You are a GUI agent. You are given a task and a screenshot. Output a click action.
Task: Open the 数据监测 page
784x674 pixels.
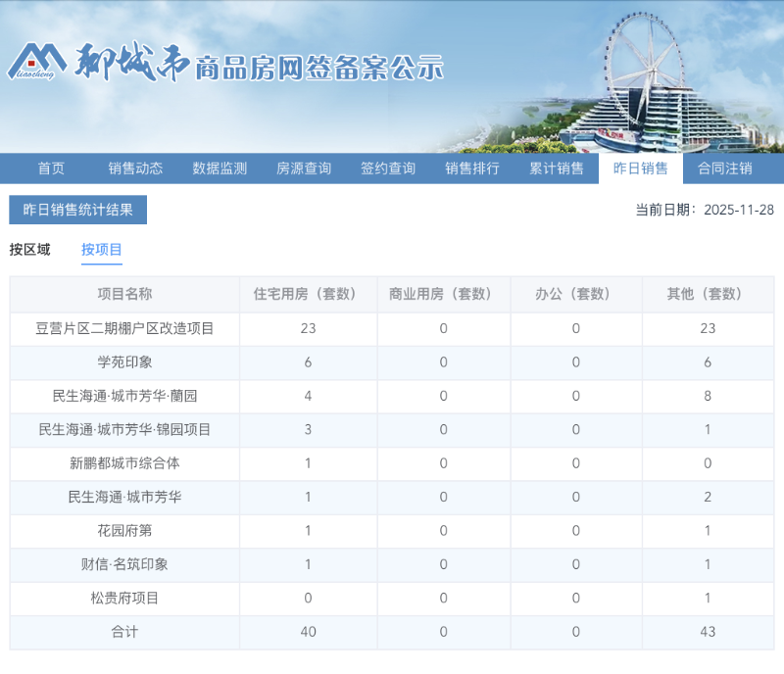click(x=220, y=168)
